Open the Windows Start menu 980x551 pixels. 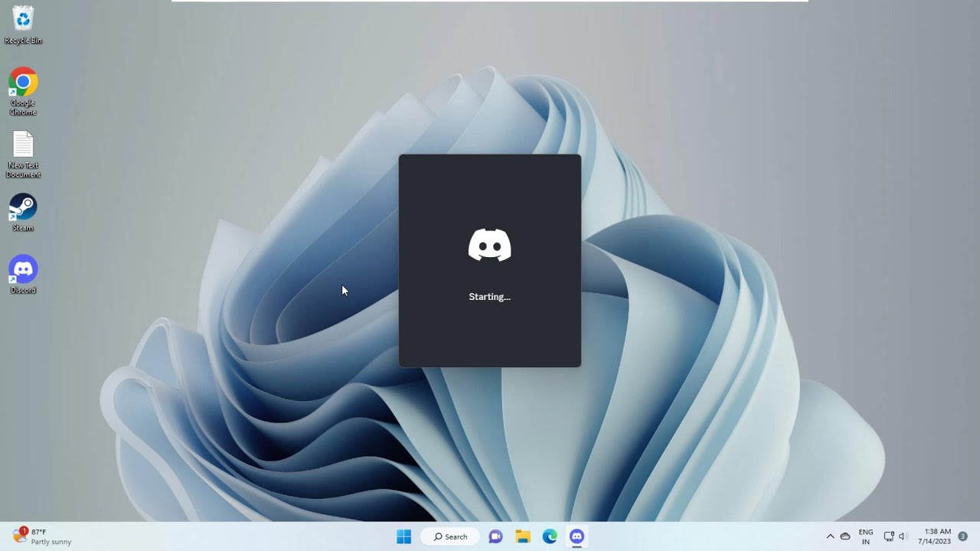click(x=404, y=536)
